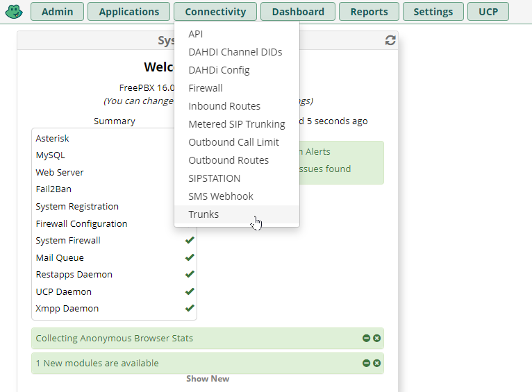Click the FreePBX frog logo
This screenshot has width=532, height=392.
14,12
